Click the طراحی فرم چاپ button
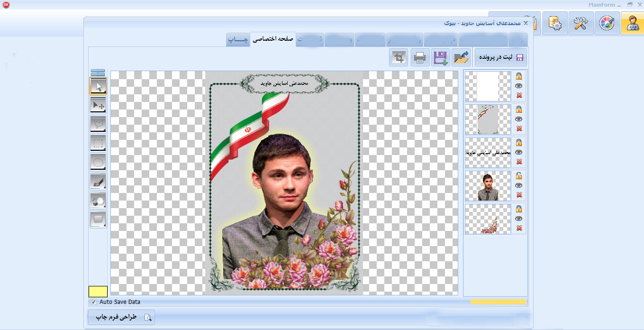Image resolution: width=644 pixels, height=330 pixels. point(122,317)
